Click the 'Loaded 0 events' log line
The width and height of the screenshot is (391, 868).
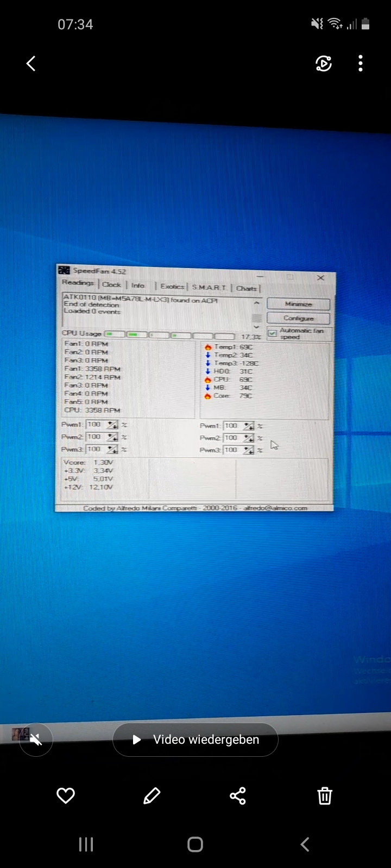pyautogui.click(x=92, y=311)
